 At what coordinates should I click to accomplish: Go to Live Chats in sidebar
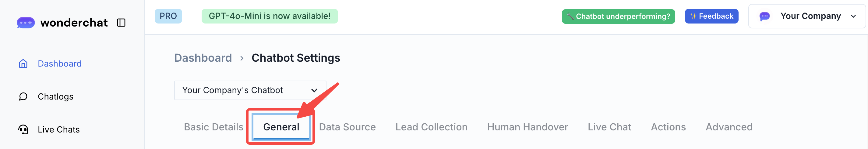59,129
